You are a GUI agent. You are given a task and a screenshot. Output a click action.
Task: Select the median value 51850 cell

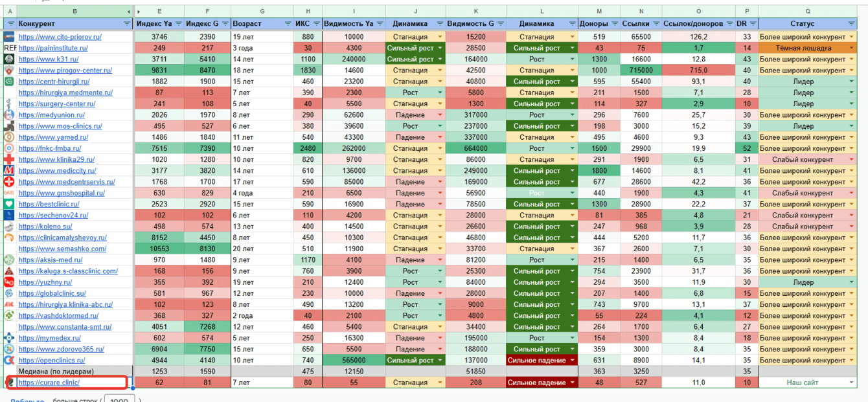point(475,371)
